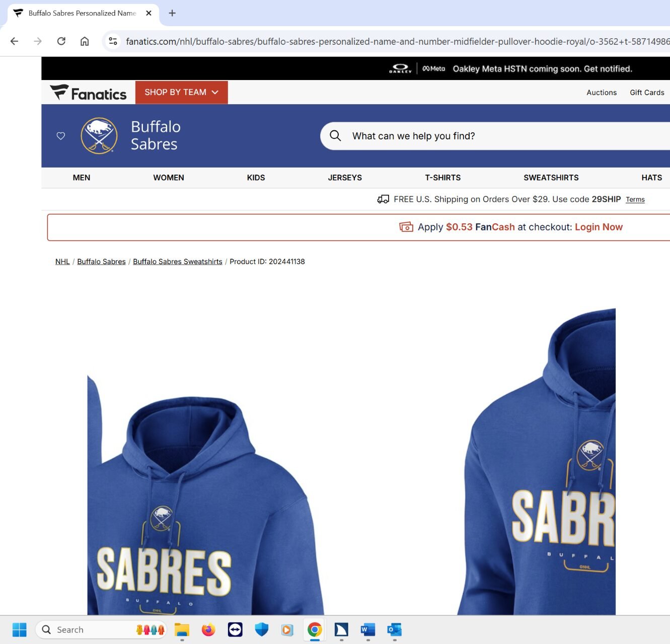
Task: Click the Fanatics logo
Action: (x=88, y=93)
